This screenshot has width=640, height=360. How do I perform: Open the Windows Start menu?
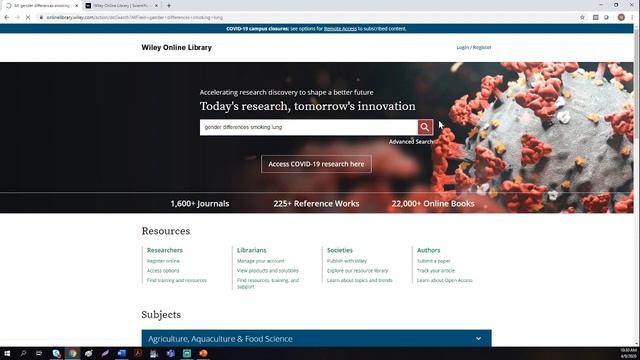(x=7, y=353)
